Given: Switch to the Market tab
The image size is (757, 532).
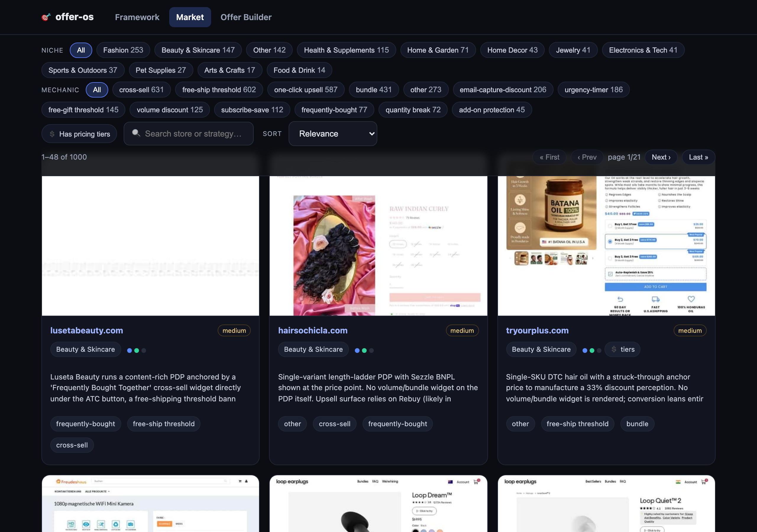Looking at the screenshot, I should tap(190, 17).
